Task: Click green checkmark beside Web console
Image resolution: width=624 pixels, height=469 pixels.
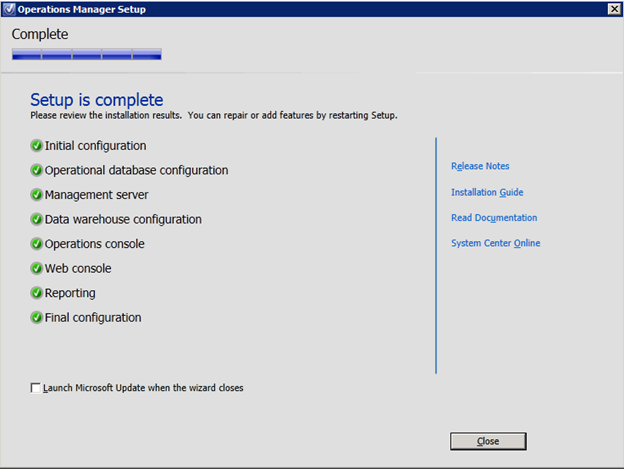Action: (x=36, y=269)
